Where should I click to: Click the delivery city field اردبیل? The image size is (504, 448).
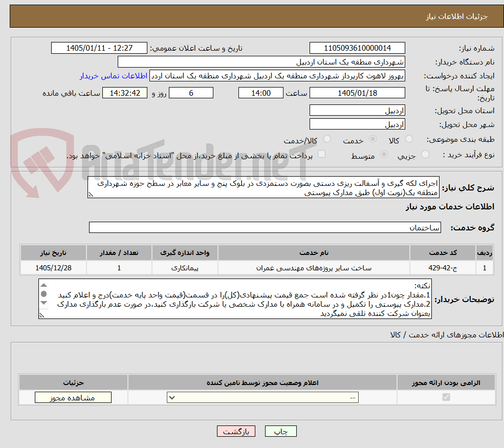pyautogui.click(x=357, y=124)
